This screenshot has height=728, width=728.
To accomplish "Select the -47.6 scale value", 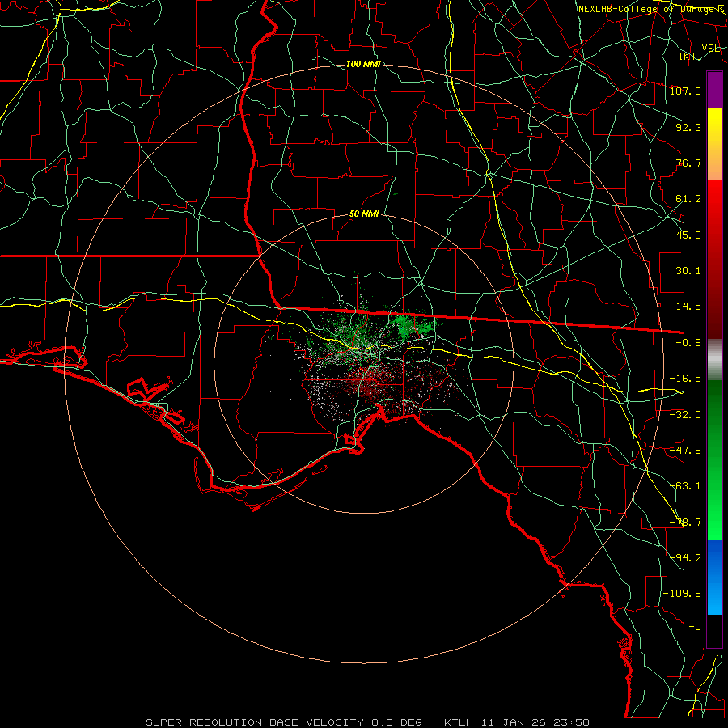I will [685, 451].
